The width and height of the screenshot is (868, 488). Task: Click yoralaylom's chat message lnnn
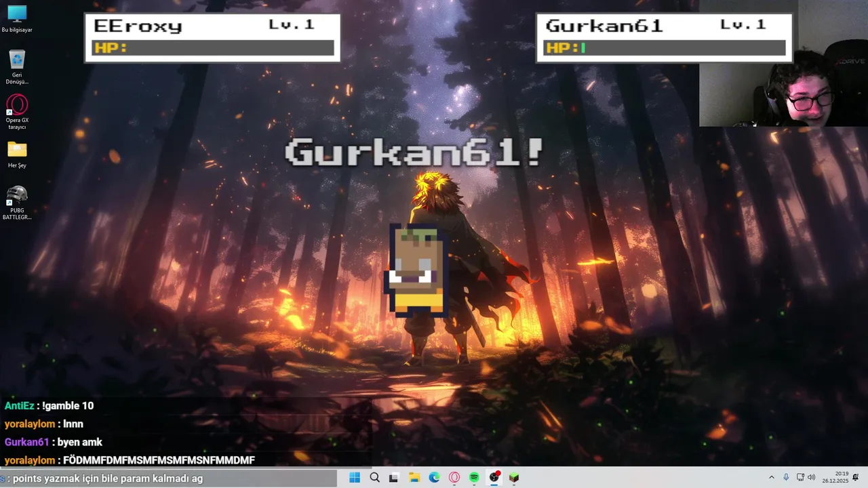[x=43, y=424]
